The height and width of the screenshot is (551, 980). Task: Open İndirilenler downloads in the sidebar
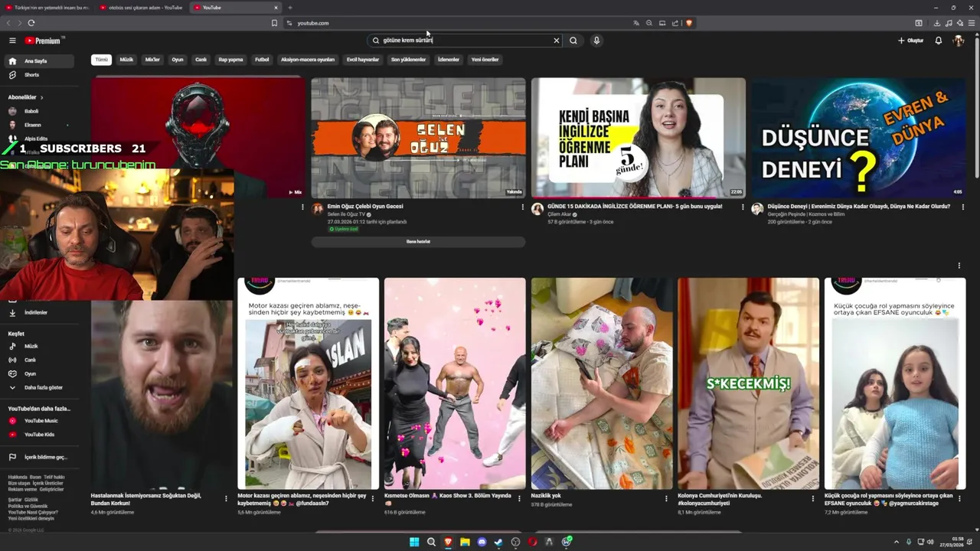(41, 312)
